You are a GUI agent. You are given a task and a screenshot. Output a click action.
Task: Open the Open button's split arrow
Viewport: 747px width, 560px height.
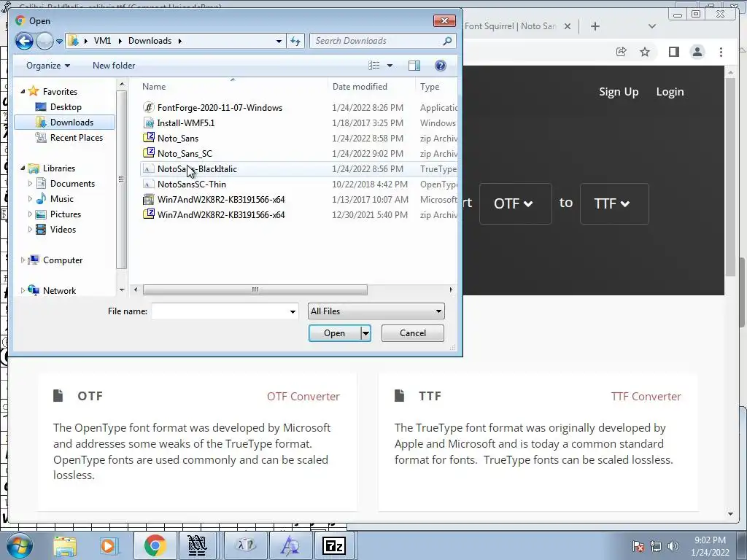click(366, 333)
